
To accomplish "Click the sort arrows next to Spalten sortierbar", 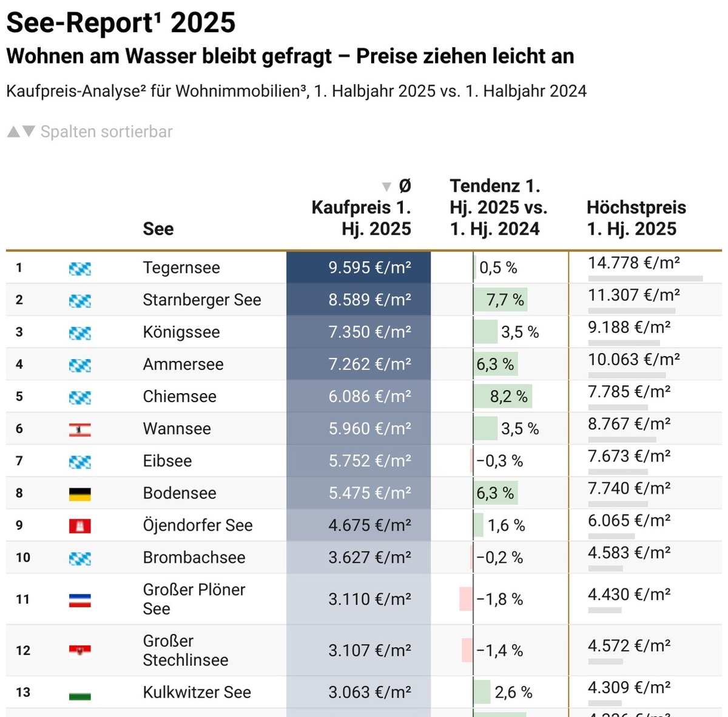I will pyautogui.click(x=21, y=132).
